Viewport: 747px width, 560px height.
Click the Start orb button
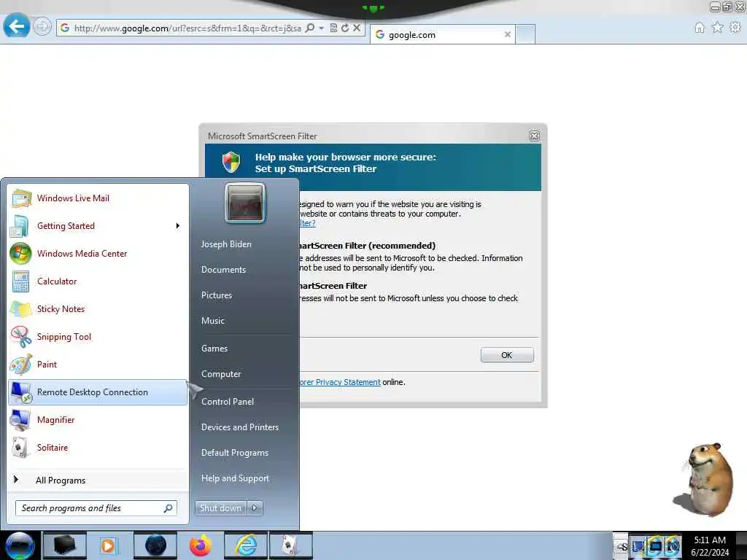coord(19,545)
